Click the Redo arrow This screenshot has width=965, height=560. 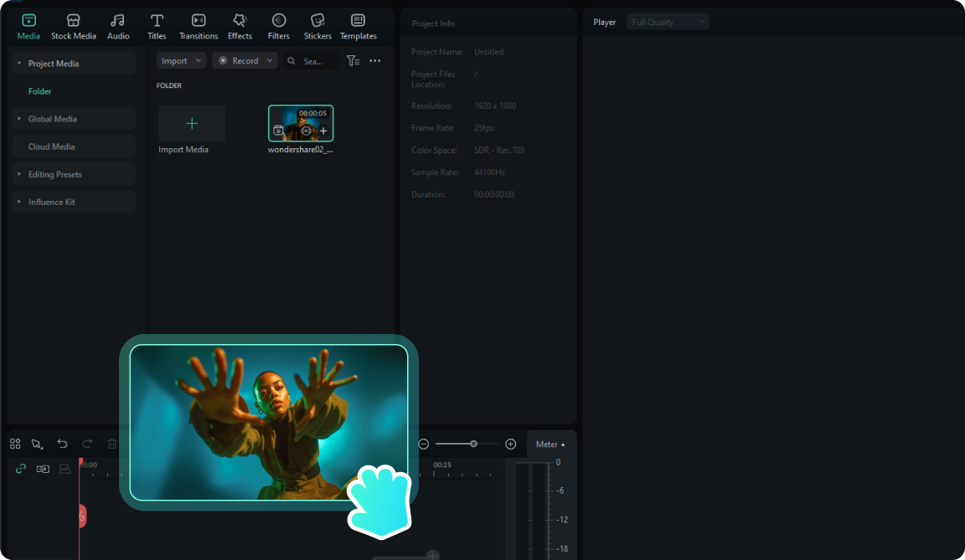tap(87, 443)
